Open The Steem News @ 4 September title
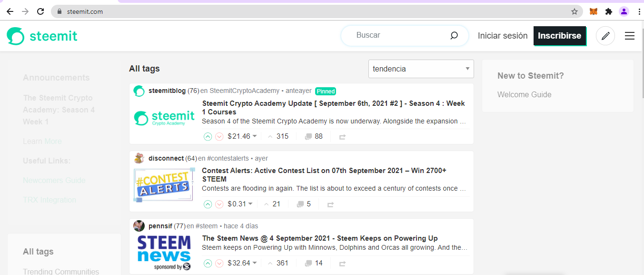Screen dimensions: 644x275 point(320,238)
